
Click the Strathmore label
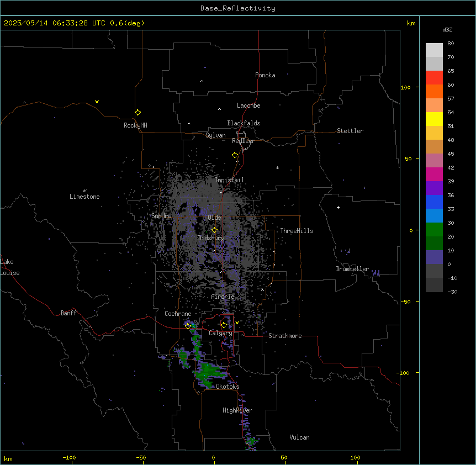point(285,336)
